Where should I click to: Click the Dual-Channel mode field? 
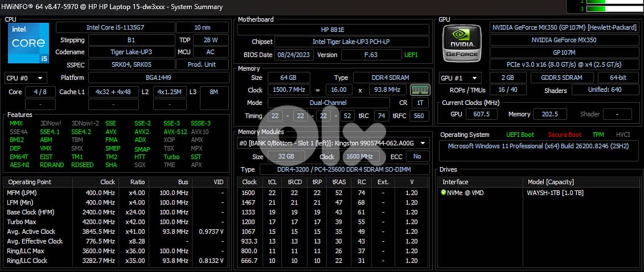pyautogui.click(x=329, y=103)
